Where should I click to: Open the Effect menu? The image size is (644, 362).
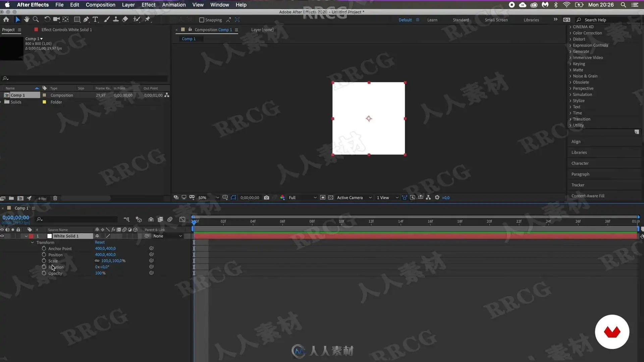coord(148,5)
